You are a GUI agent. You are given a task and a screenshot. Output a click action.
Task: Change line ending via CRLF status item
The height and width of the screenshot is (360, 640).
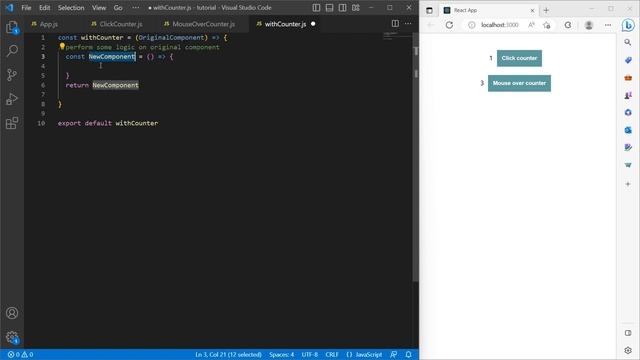332,354
